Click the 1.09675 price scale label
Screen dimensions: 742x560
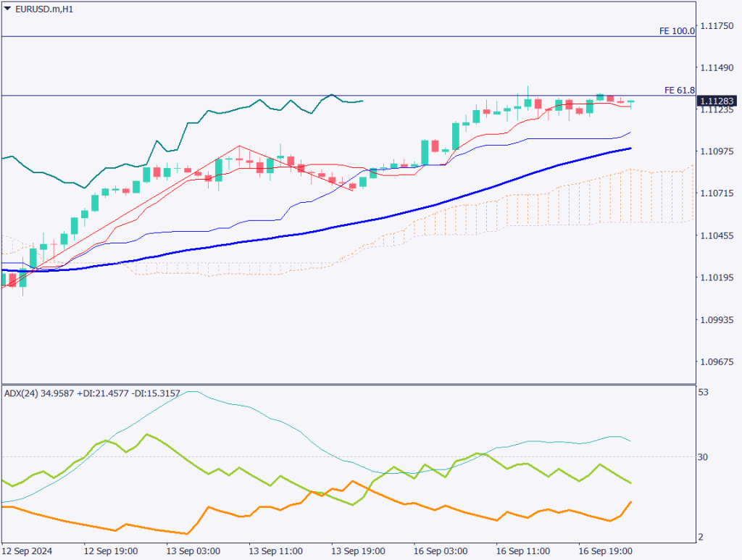(718, 362)
